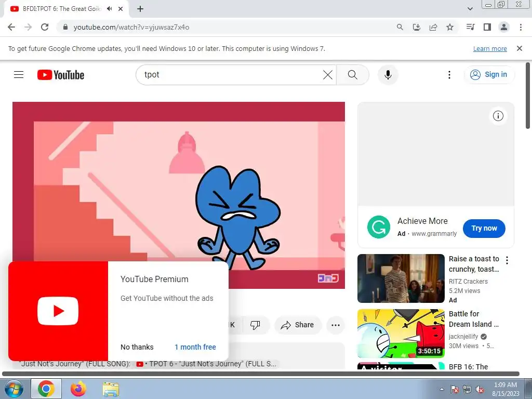Screen dimensions: 532x399
Task: Click the zoom magnifier icon in address bar
Action: (400, 27)
